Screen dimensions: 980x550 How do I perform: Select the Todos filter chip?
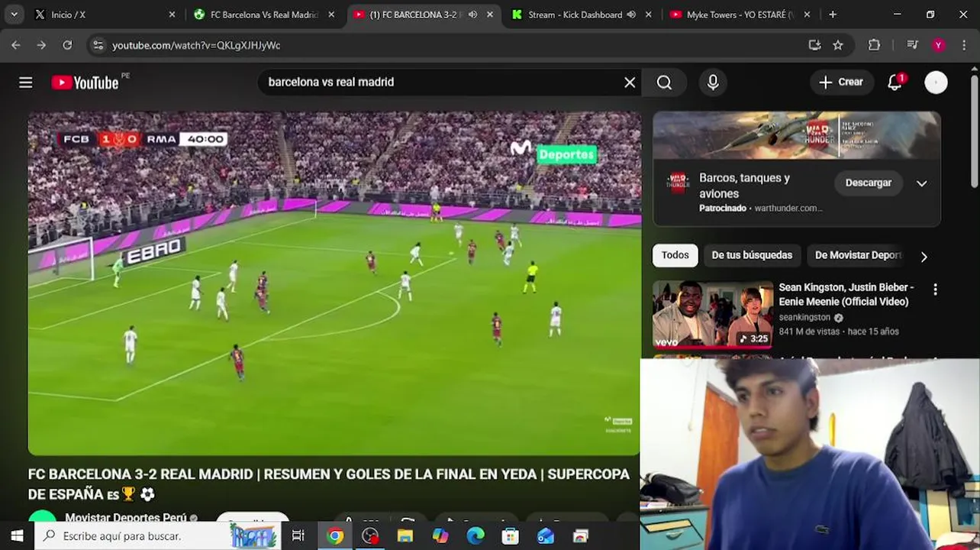675,255
